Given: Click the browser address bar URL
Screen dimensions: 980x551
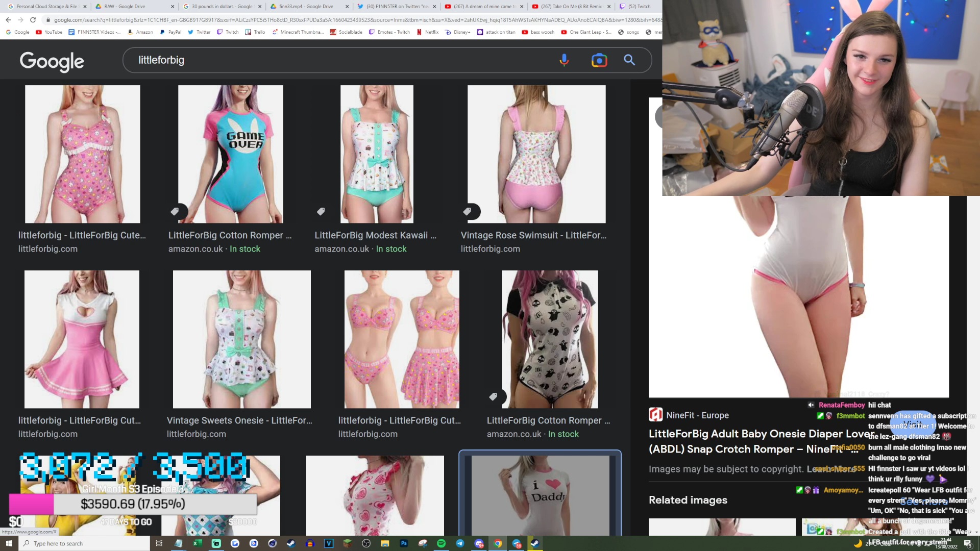Looking at the screenshot, I should pos(352,20).
